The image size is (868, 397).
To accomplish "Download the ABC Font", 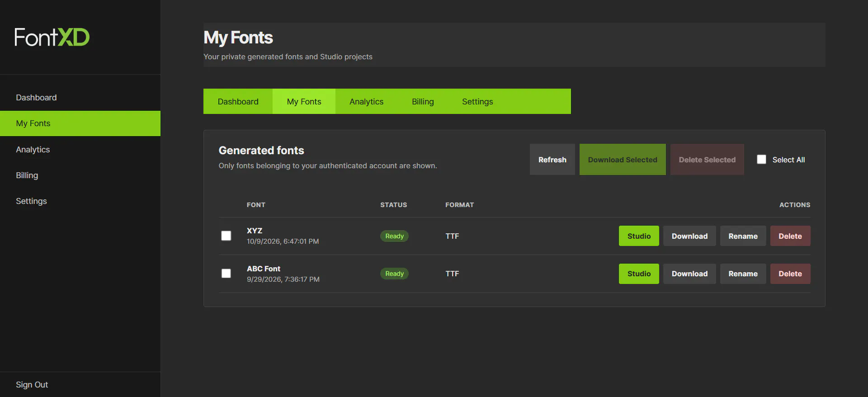I will [689, 274].
